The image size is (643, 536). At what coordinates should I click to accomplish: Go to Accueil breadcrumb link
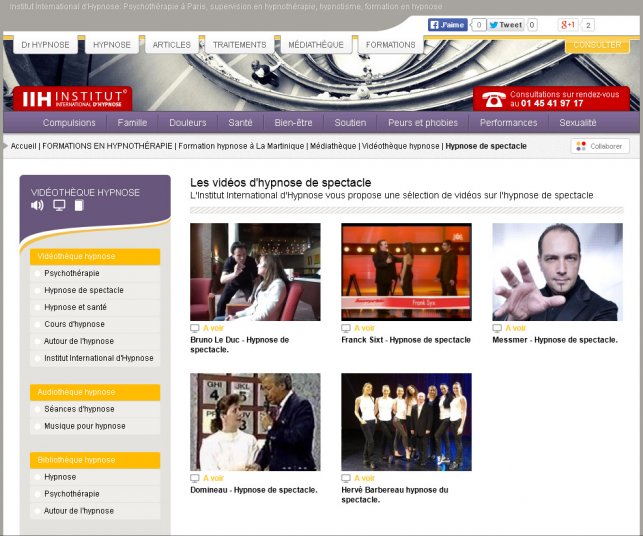[23, 146]
